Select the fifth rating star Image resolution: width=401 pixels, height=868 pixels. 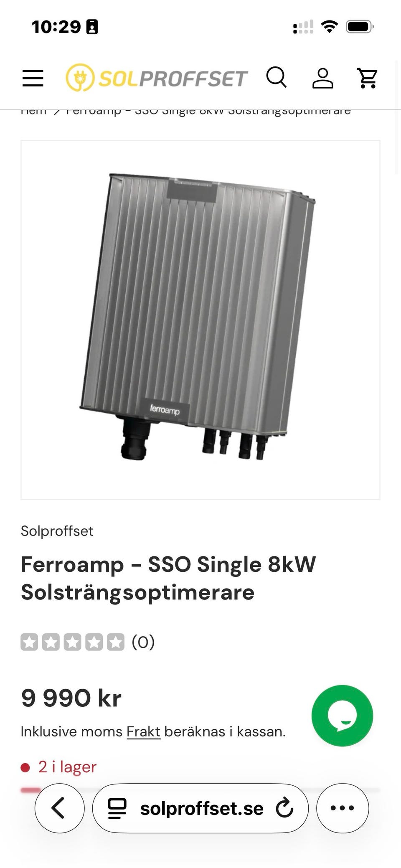pyautogui.click(x=115, y=642)
